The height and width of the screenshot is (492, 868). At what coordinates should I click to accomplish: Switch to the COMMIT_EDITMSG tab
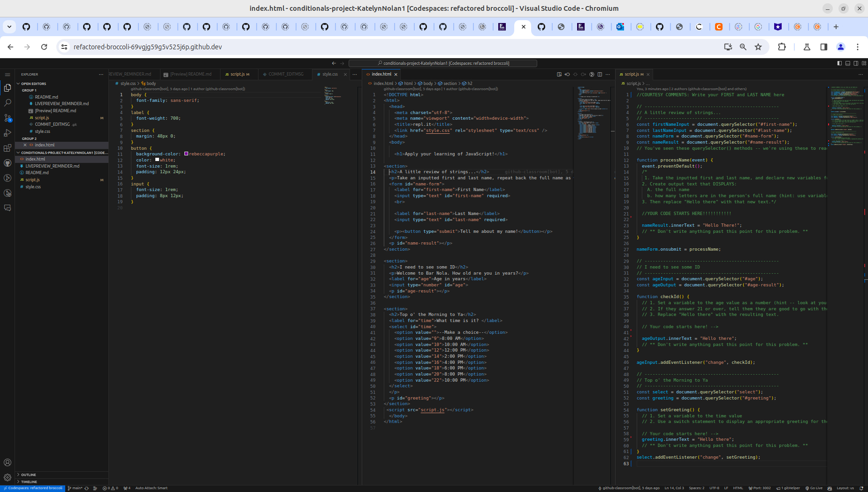(285, 74)
